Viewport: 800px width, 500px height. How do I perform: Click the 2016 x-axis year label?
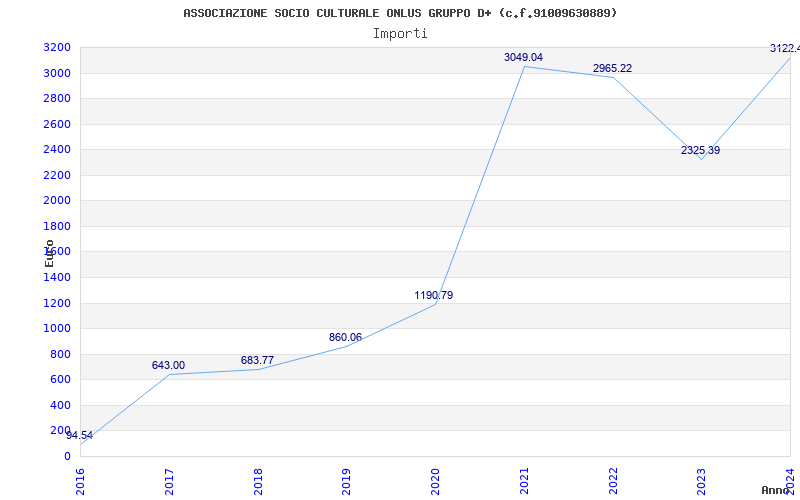81,481
